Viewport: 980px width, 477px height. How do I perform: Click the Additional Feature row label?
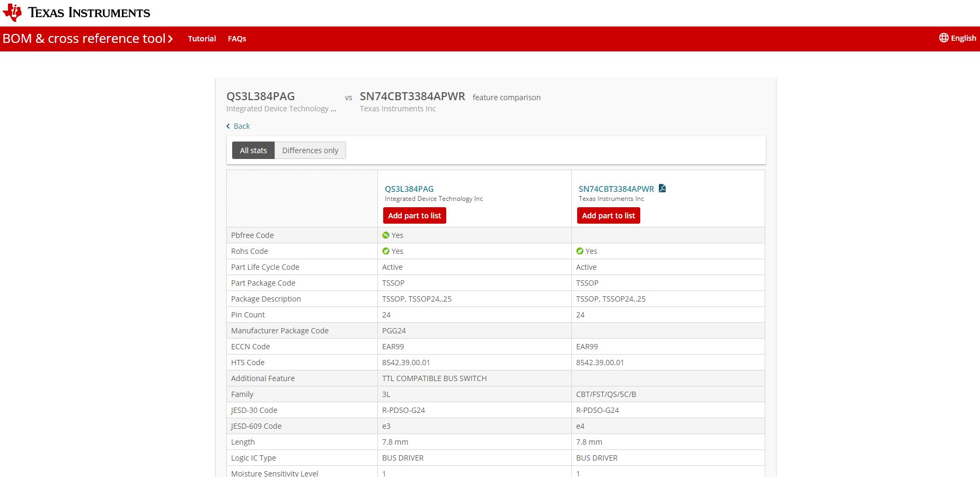[x=263, y=378]
